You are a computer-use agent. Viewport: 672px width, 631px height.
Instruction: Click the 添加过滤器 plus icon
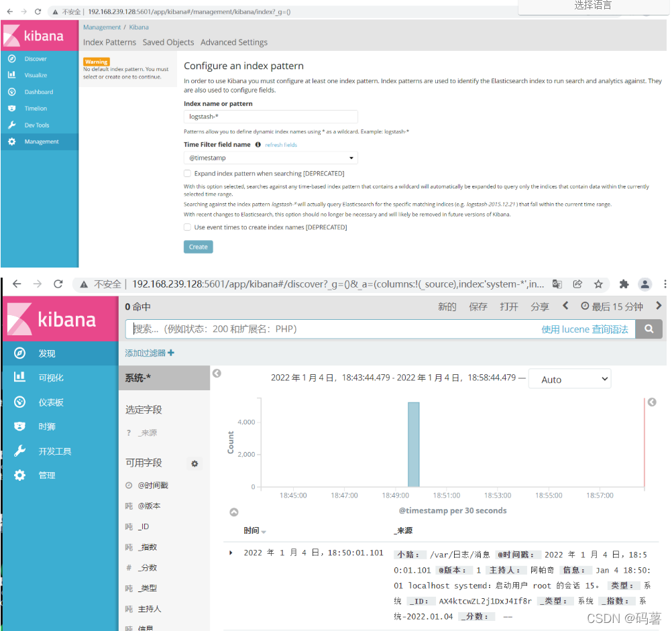coord(171,353)
